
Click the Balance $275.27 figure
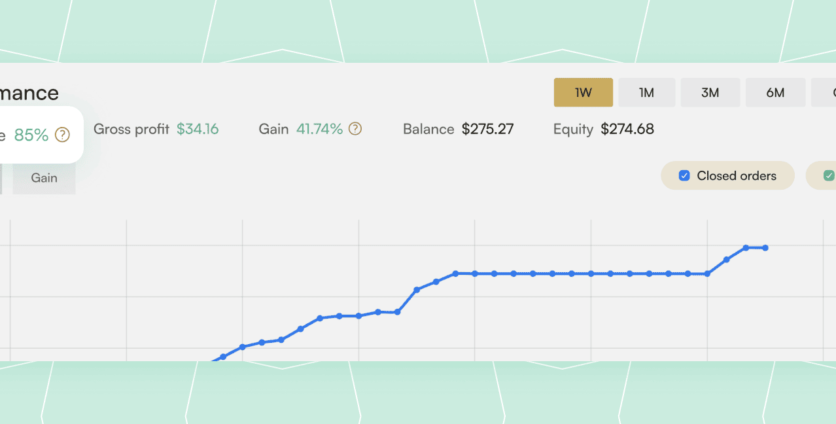pos(487,129)
